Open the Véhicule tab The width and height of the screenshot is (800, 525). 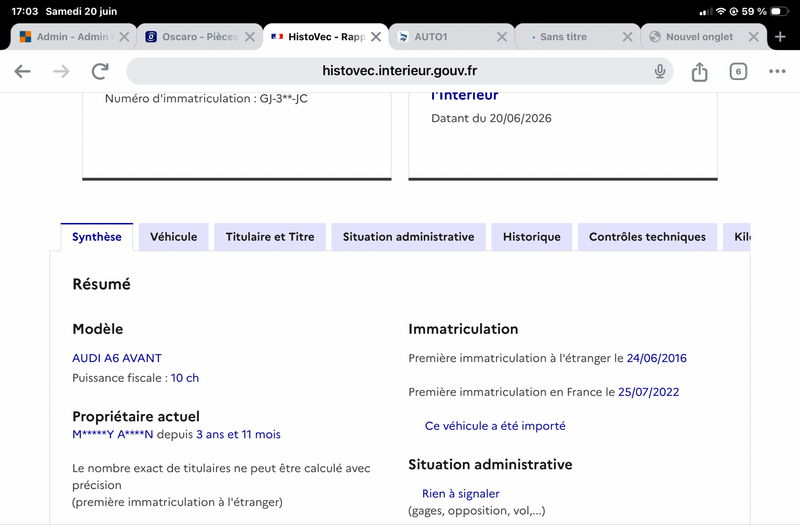coord(173,237)
